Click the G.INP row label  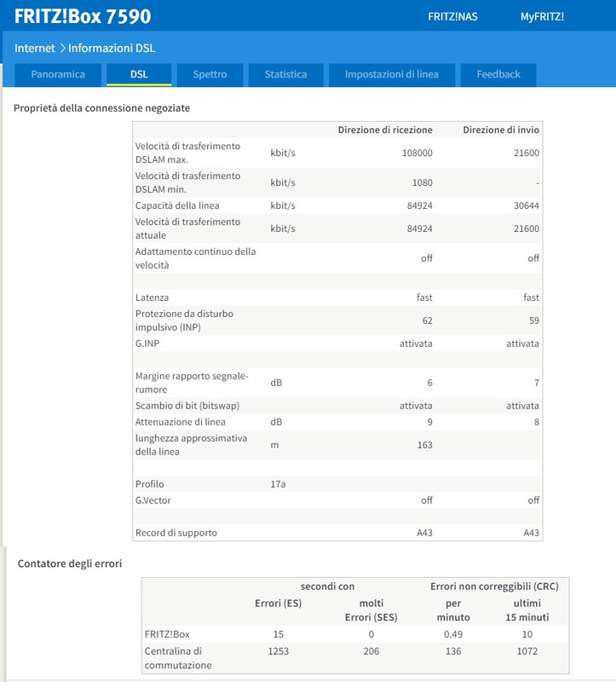point(147,344)
